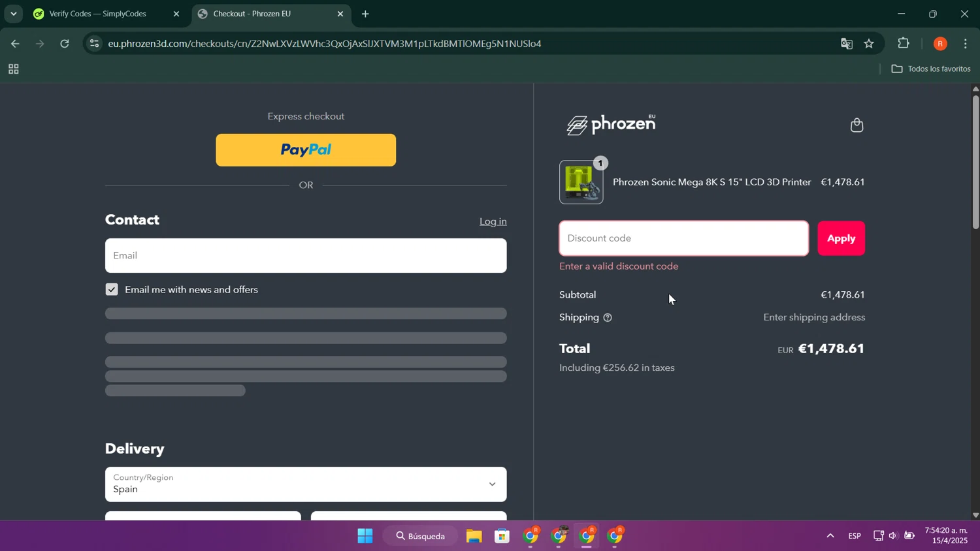The height and width of the screenshot is (551, 980).
Task: Bookmark this page with the star icon
Action: (869, 44)
